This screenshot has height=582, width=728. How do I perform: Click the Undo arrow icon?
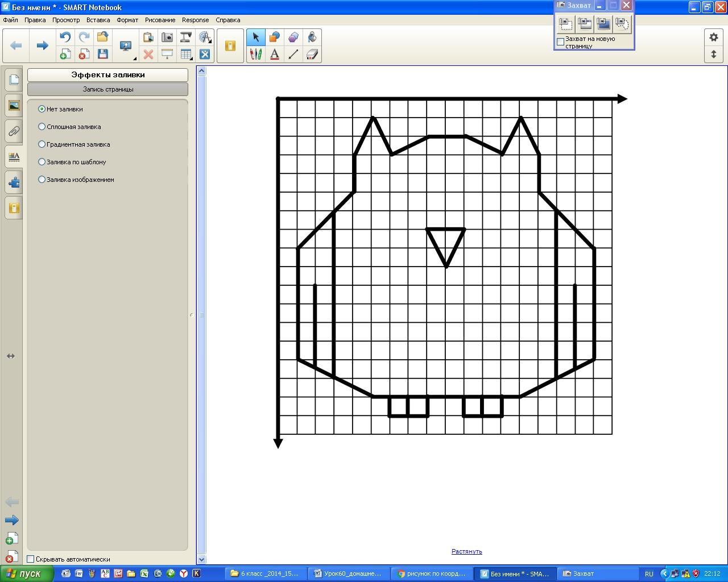(65, 37)
